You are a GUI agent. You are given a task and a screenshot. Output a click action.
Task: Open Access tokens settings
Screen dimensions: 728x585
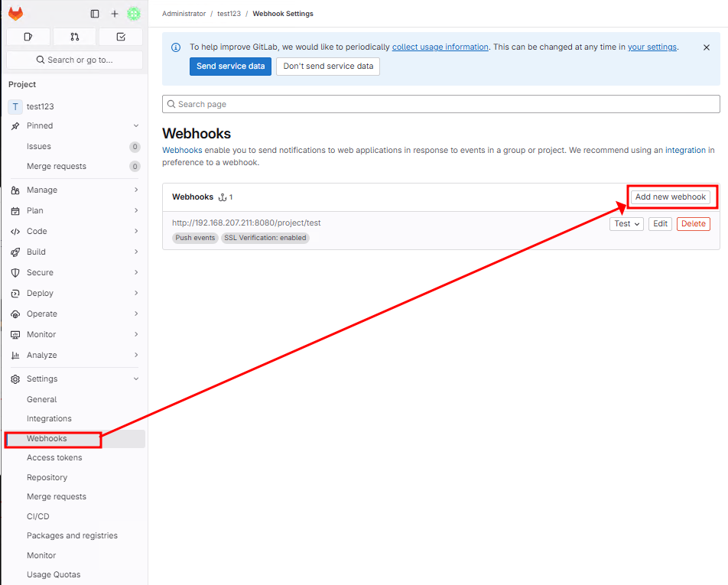(75, 458)
